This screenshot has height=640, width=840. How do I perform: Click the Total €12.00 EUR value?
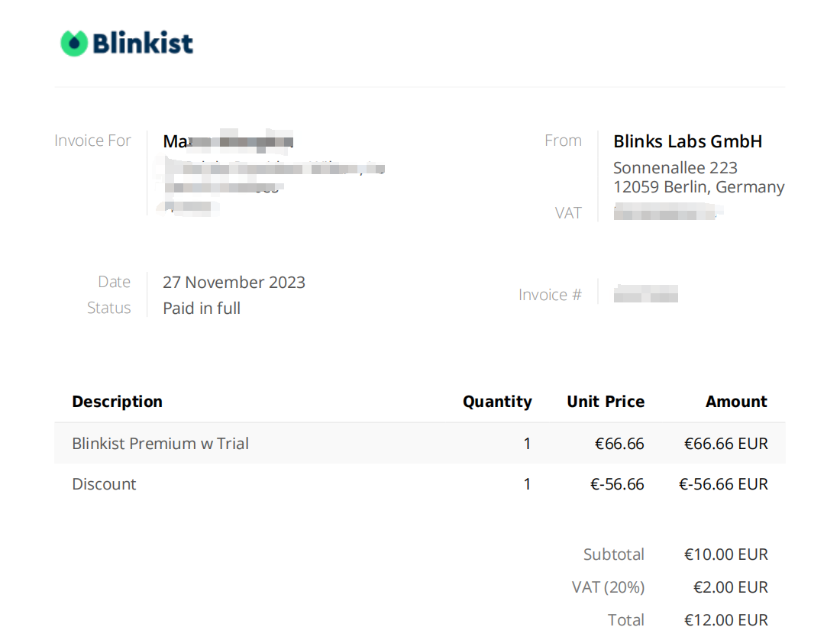pos(726,620)
